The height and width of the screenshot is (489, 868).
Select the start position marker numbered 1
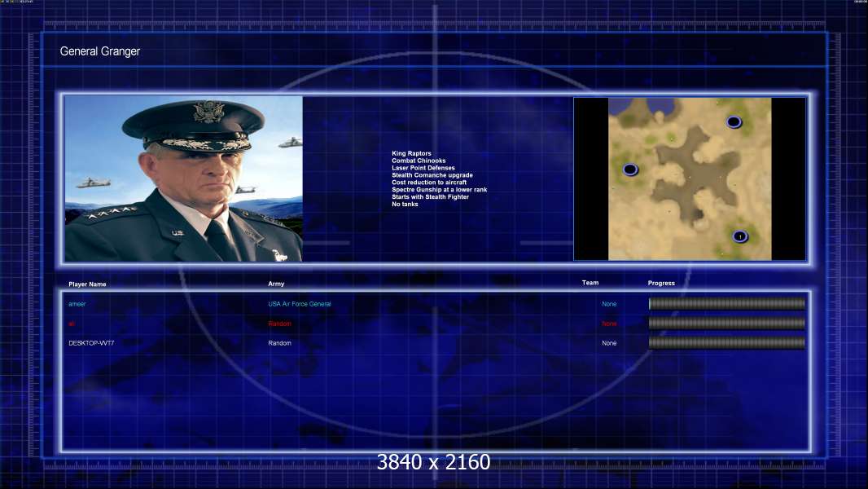(740, 236)
